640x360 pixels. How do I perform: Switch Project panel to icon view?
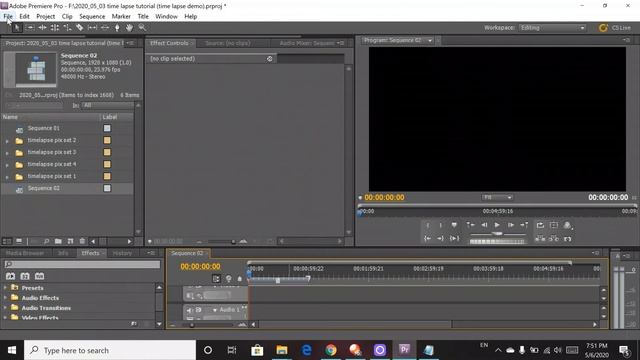point(19,241)
